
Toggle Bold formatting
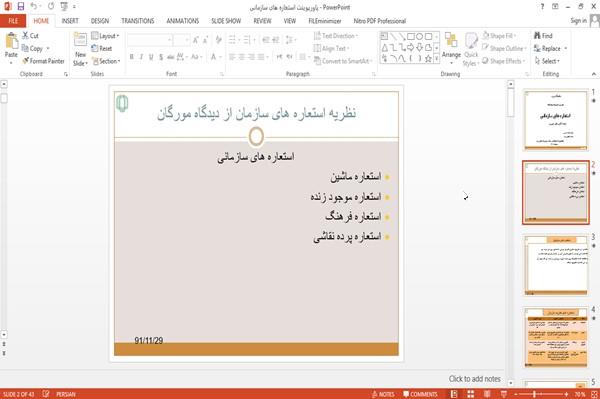click(132, 57)
